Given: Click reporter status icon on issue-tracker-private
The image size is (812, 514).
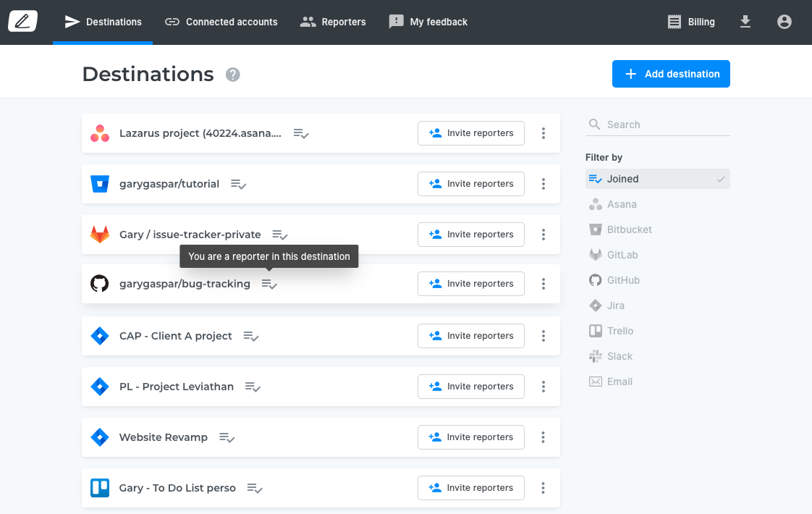Looking at the screenshot, I should click(x=279, y=235).
